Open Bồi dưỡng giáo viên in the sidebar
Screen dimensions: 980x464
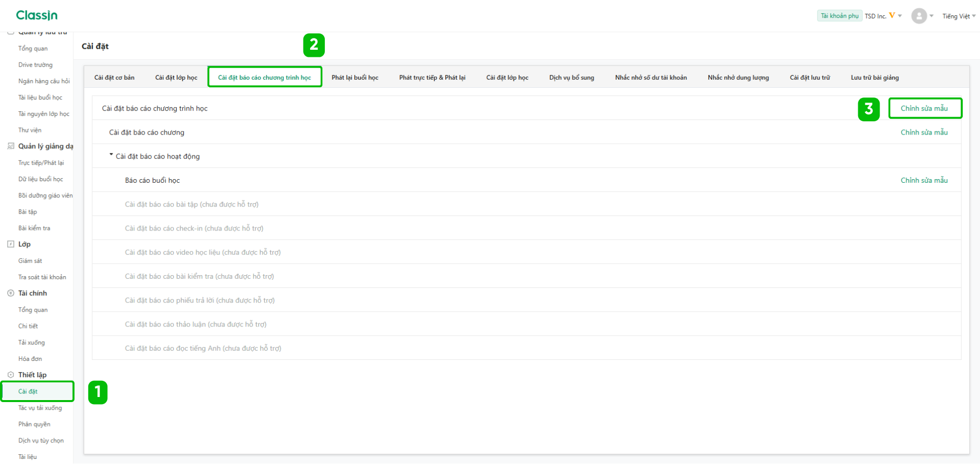pyautogui.click(x=45, y=195)
